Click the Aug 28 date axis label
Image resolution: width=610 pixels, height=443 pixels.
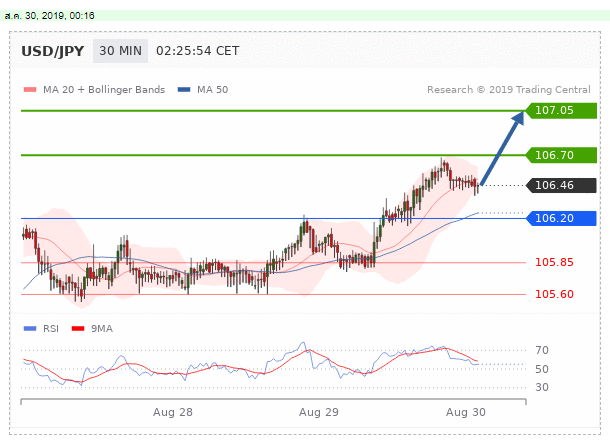173,412
